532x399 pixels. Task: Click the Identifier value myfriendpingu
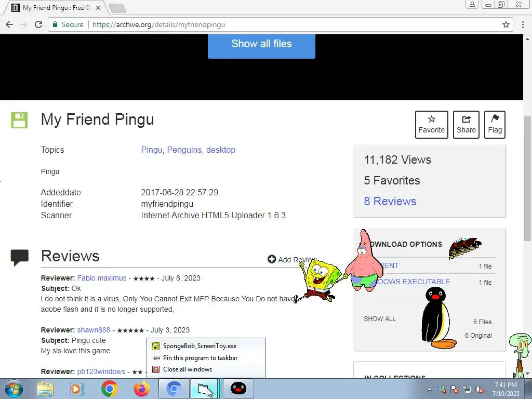pos(167,204)
